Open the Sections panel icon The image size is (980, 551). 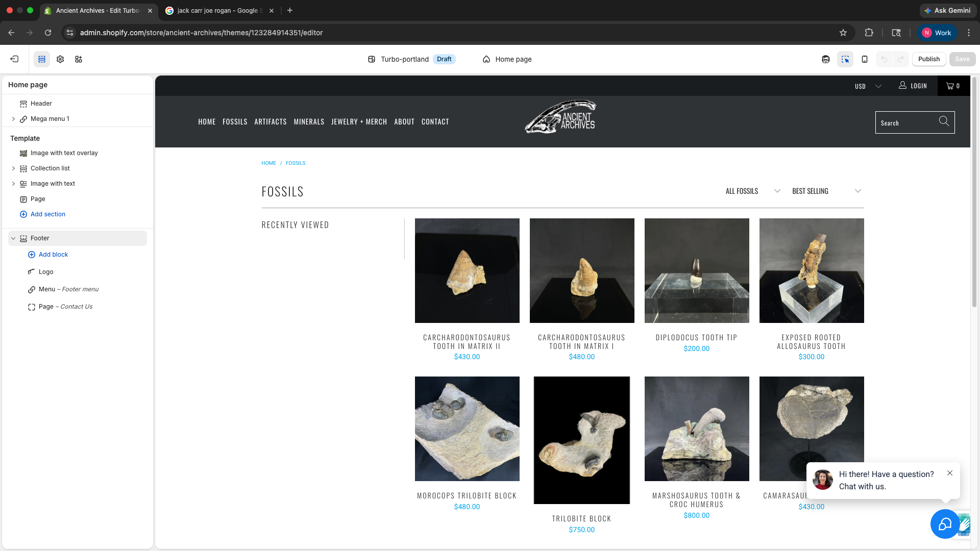[x=42, y=59]
